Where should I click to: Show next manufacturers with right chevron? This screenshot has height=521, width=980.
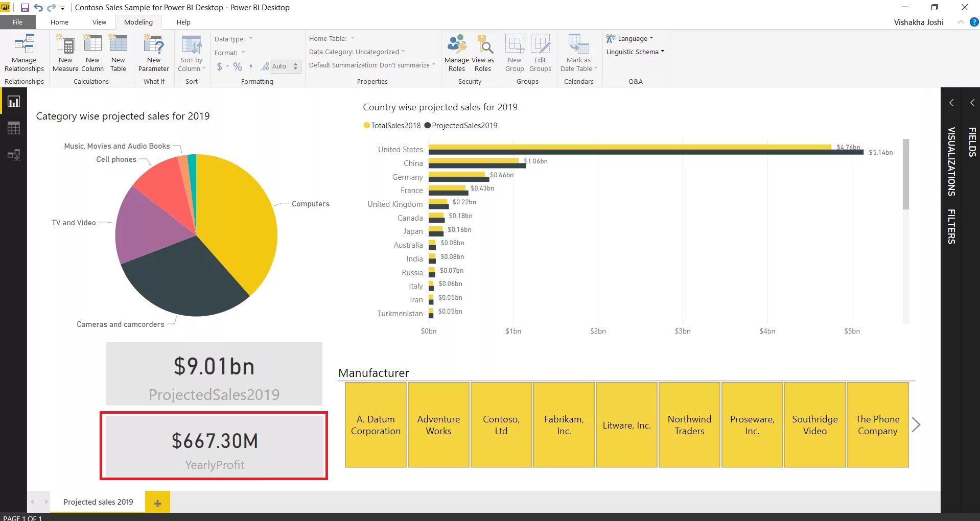[916, 424]
